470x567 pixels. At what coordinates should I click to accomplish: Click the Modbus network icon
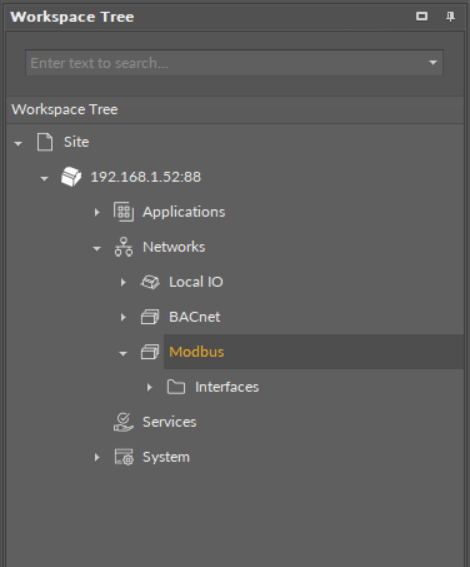pyautogui.click(x=150, y=352)
